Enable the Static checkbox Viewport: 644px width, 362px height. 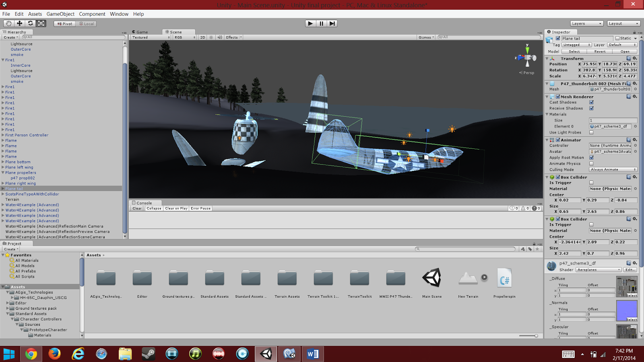(x=617, y=39)
